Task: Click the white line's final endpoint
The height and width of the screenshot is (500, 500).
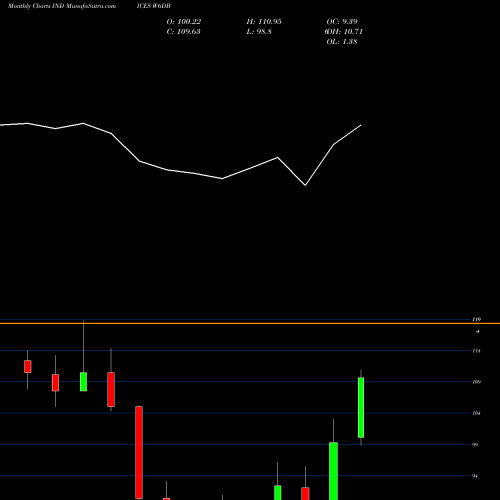Action: point(361,125)
